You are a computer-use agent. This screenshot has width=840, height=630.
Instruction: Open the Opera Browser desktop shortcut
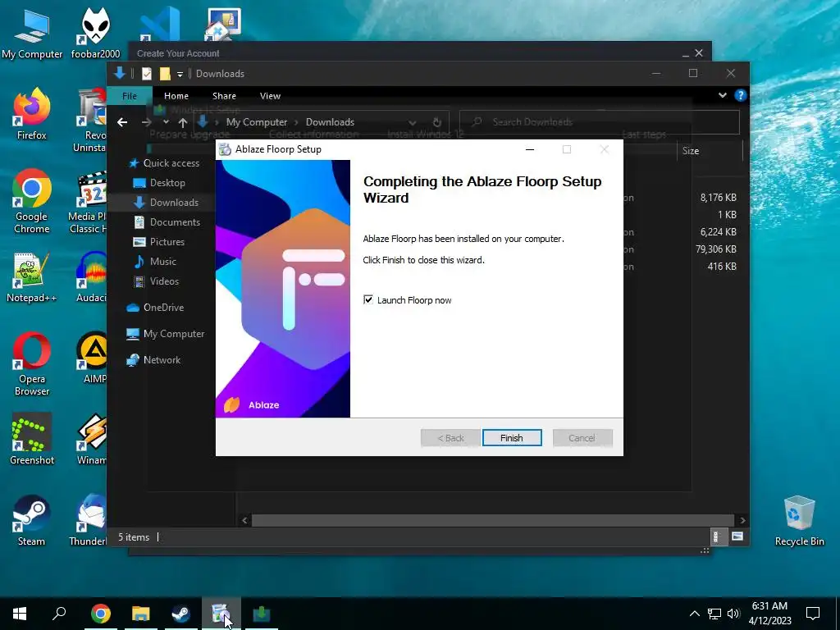pyautogui.click(x=32, y=364)
